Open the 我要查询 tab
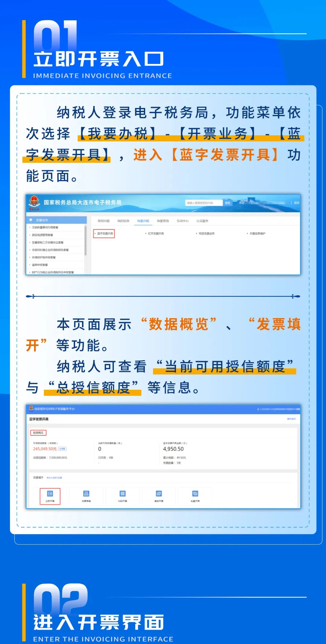 [163, 221]
